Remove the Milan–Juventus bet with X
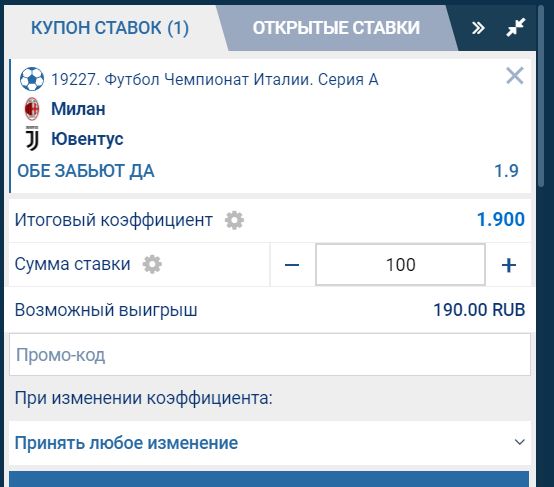The height and width of the screenshot is (487, 554). coord(514,76)
